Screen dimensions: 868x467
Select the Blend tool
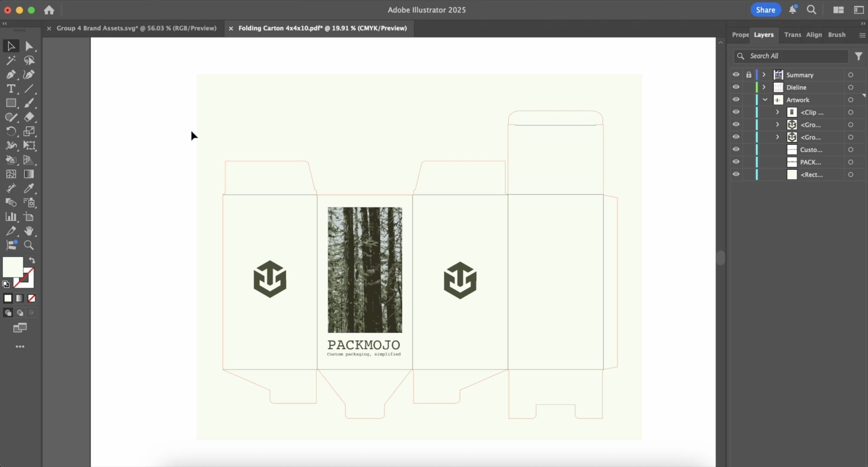(x=11, y=203)
